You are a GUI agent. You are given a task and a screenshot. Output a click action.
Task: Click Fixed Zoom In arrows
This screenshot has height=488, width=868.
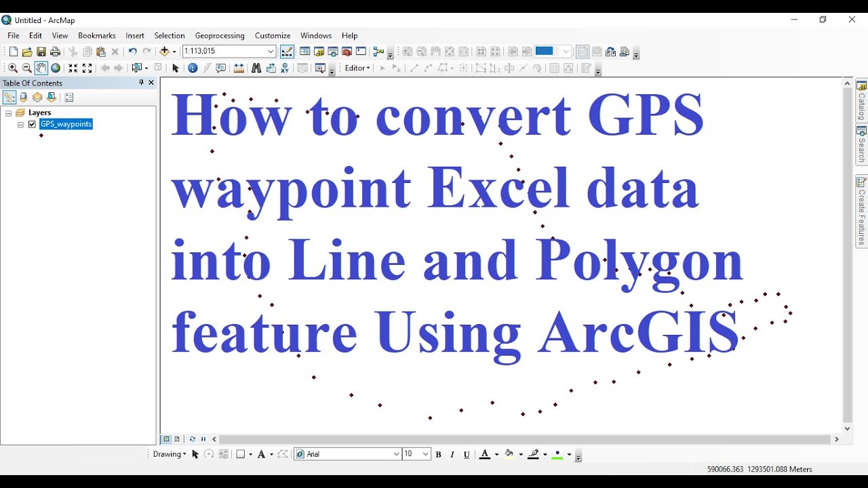pyautogui.click(x=73, y=68)
